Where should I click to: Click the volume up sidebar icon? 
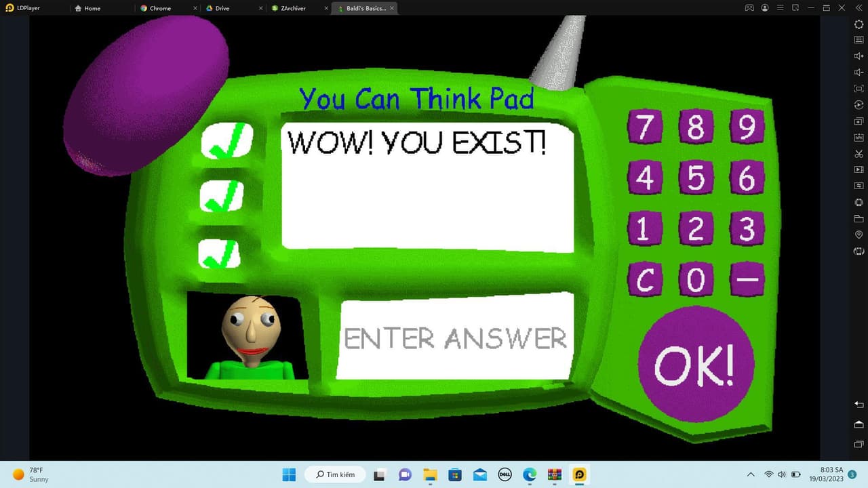[x=859, y=56]
